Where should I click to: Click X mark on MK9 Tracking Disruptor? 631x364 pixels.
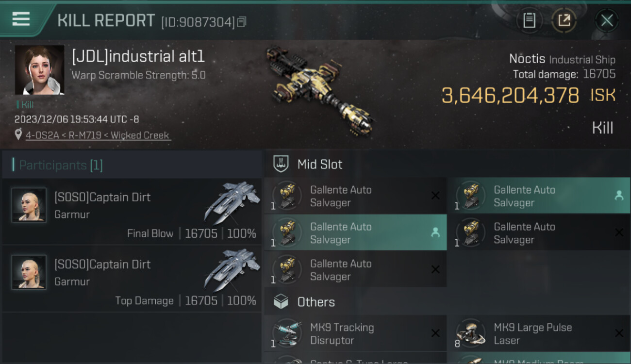coord(435,333)
